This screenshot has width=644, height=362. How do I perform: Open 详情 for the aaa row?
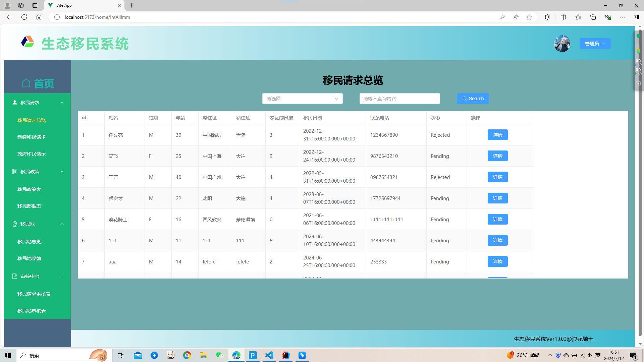tap(498, 261)
